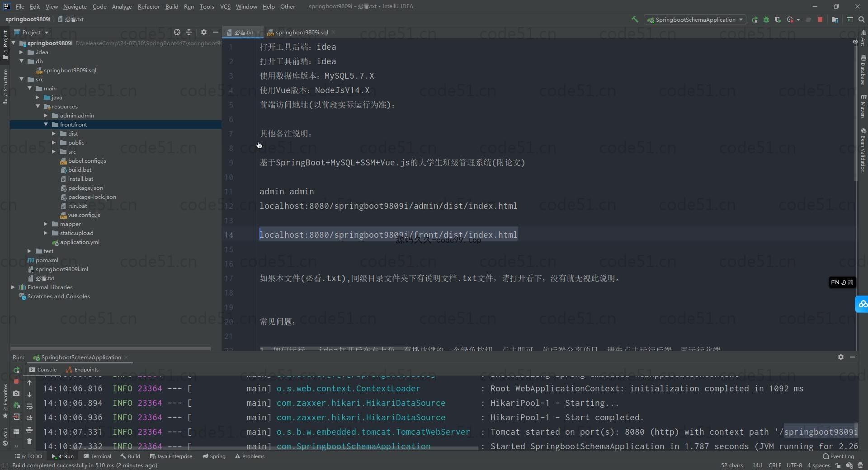Clear the console with the trash icon
The image size is (868, 470).
(x=29, y=442)
